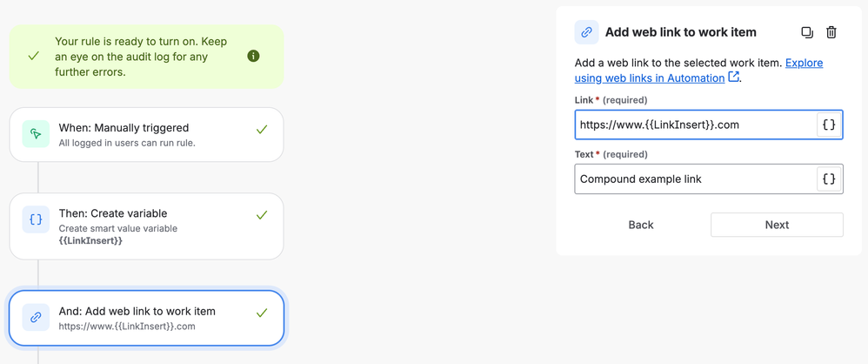Click the external link arrow icon

(x=734, y=77)
